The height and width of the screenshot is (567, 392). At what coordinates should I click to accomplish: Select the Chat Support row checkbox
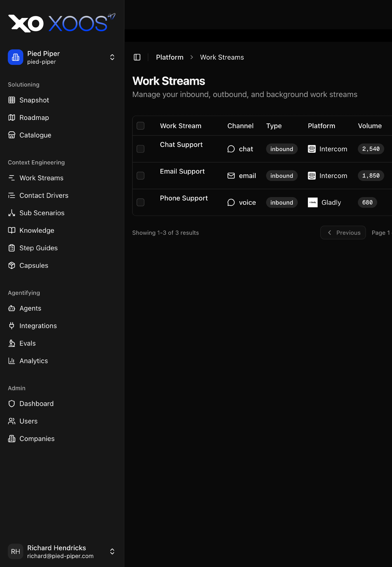coord(140,149)
